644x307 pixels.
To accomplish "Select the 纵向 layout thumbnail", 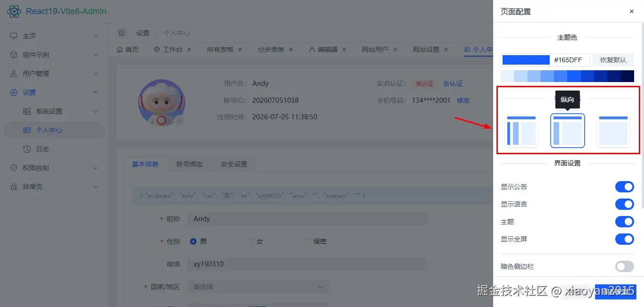I will click(568, 131).
